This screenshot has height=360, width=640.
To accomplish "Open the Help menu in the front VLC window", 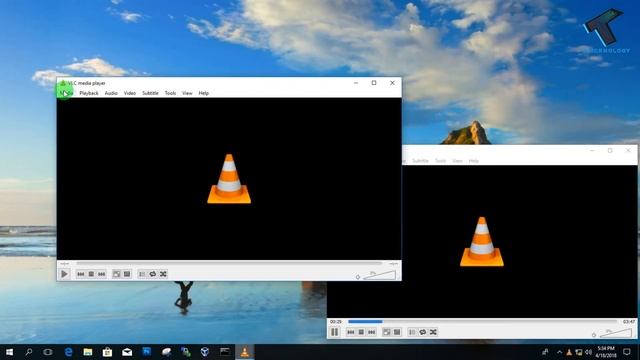I will click(x=204, y=93).
